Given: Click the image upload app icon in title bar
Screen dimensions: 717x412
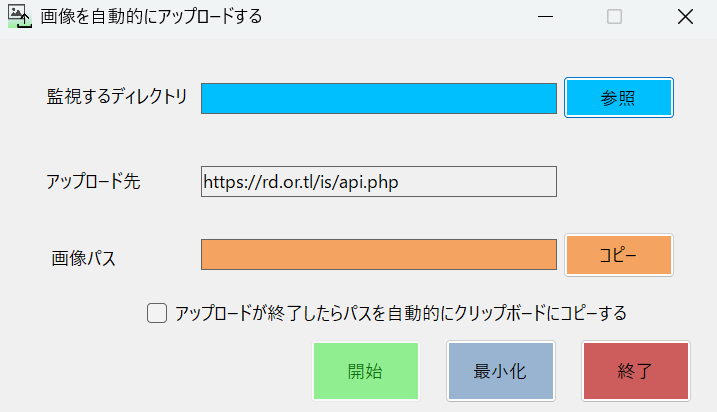Looking at the screenshot, I should tap(20, 16).
